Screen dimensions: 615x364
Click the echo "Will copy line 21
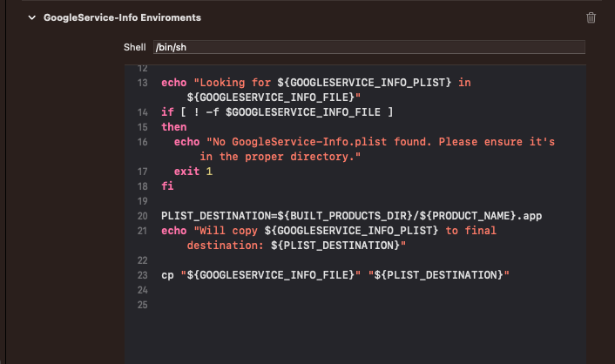coord(328,231)
